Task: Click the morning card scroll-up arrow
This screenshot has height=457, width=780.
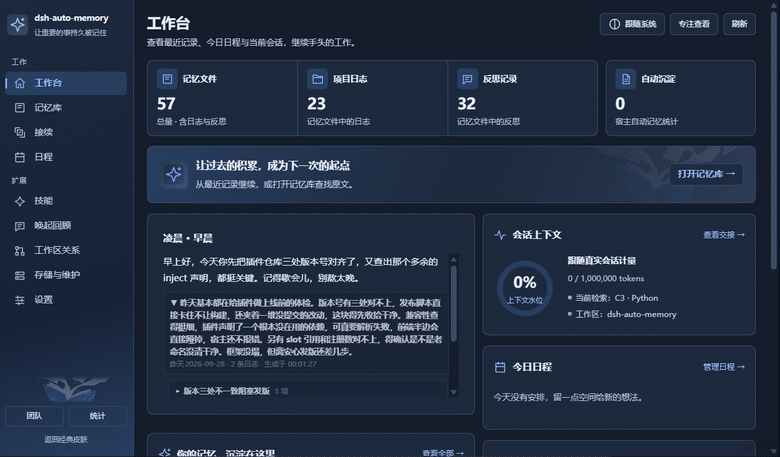Action: 453,260
